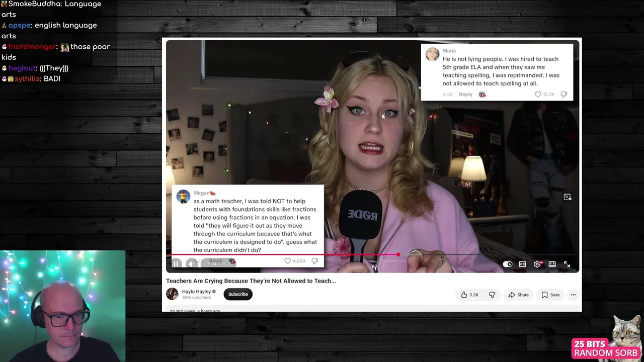The image size is (644, 362).
Task: Click the fnordmonger username in chat
Action: click(31, 47)
